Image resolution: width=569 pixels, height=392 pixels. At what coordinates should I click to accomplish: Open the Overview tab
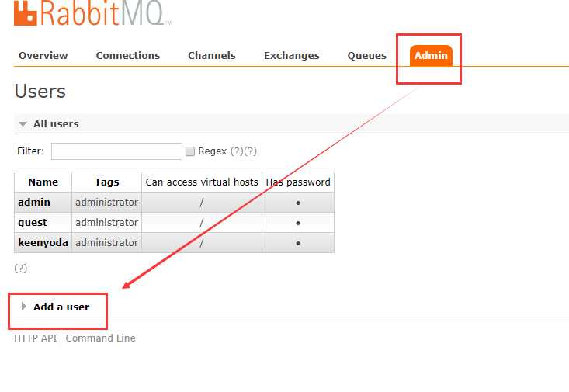43,56
